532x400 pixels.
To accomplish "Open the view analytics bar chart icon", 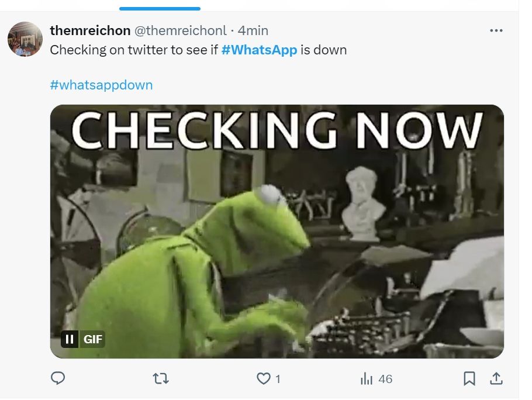I will click(x=367, y=379).
